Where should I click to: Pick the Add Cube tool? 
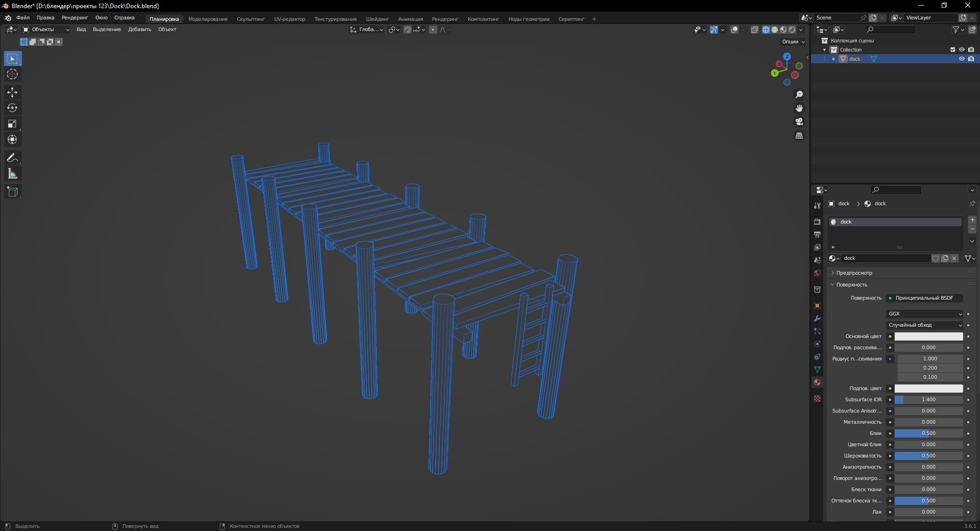pos(12,192)
